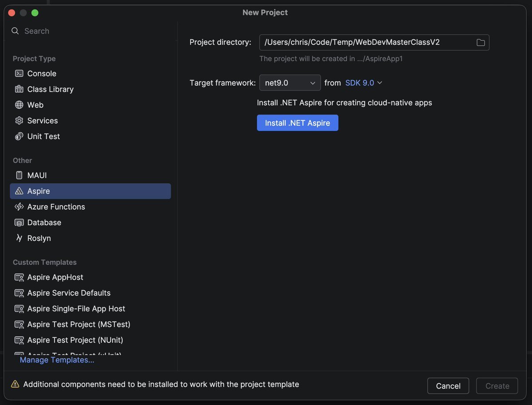This screenshot has width=532, height=405.
Task: Choose the Services project type
Action: coord(90,121)
